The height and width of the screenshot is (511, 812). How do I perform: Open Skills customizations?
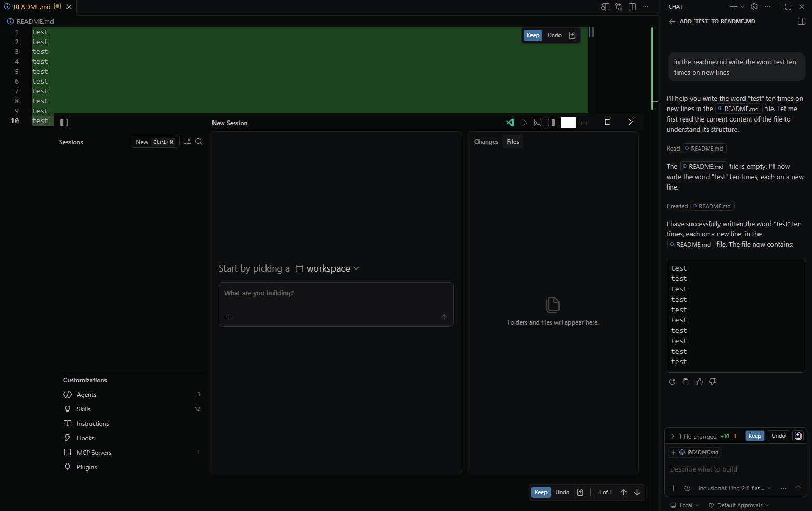[132, 409]
